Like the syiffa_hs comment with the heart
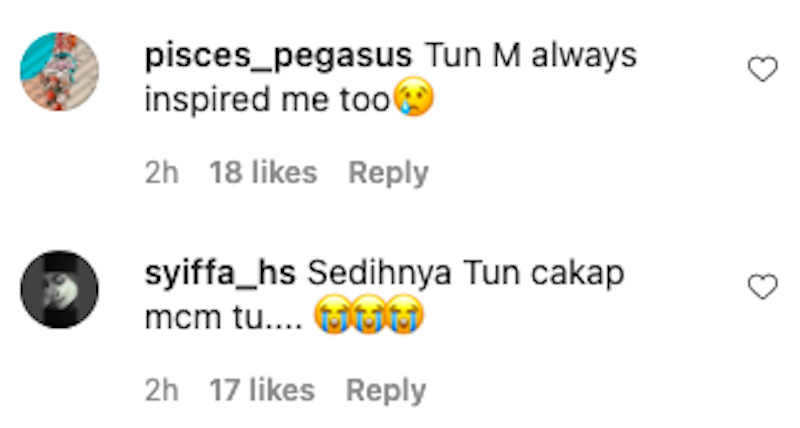800x428 pixels. point(763,288)
